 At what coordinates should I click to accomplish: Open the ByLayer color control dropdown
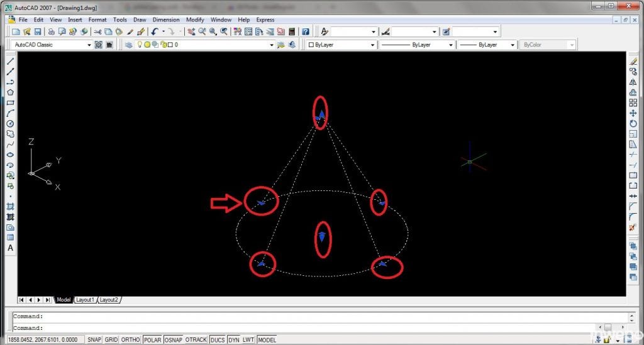[341, 45]
